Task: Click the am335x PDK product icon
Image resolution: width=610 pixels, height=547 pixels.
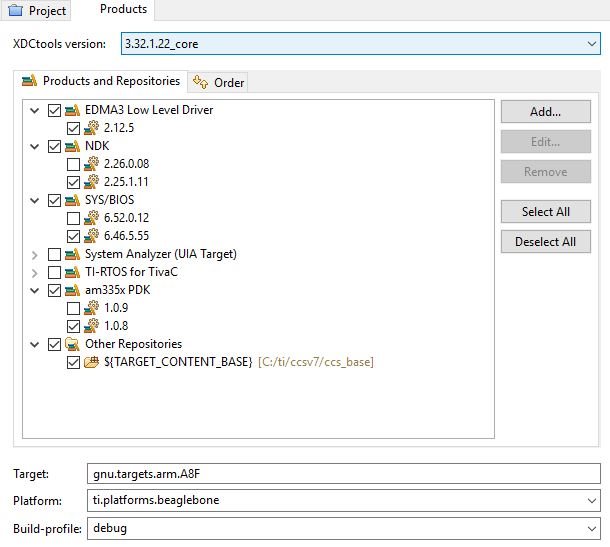Action: point(72,290)
